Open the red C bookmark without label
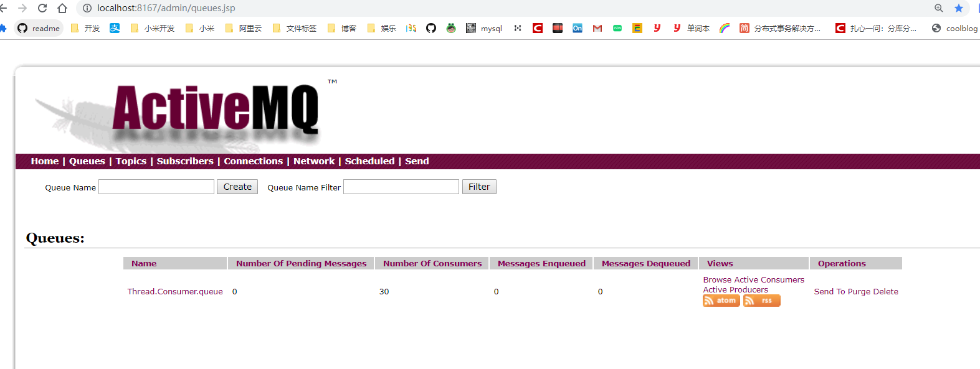This screenshot has height=369, width=980. 538,28
